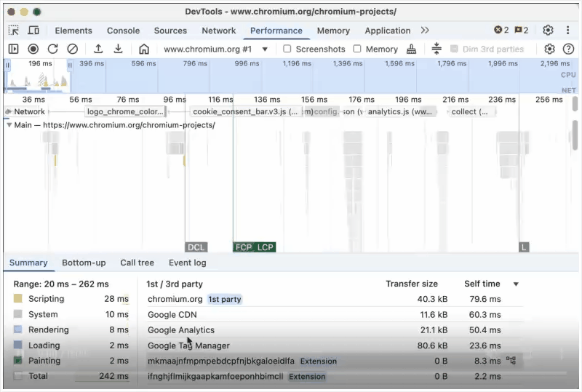
Task: Switch to the Elements tab
Action: click(x=73, y=31)
